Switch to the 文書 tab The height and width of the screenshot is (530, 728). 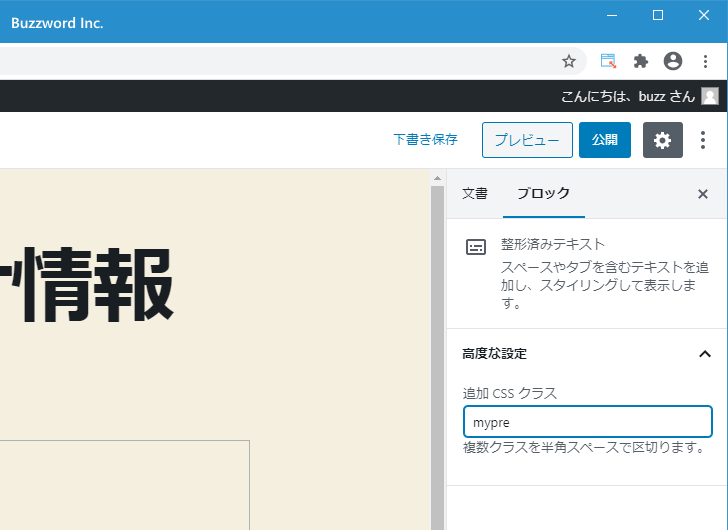[475, 194]
